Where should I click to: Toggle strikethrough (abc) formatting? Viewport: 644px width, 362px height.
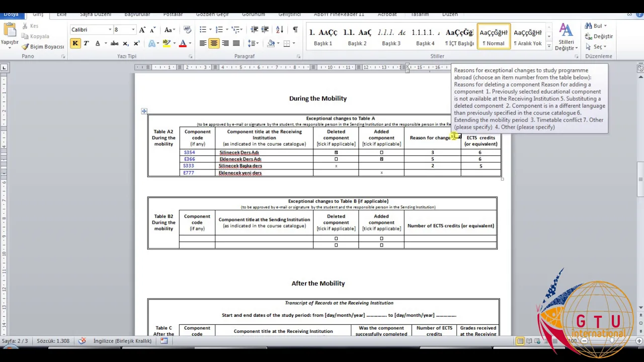coord(115,44)
